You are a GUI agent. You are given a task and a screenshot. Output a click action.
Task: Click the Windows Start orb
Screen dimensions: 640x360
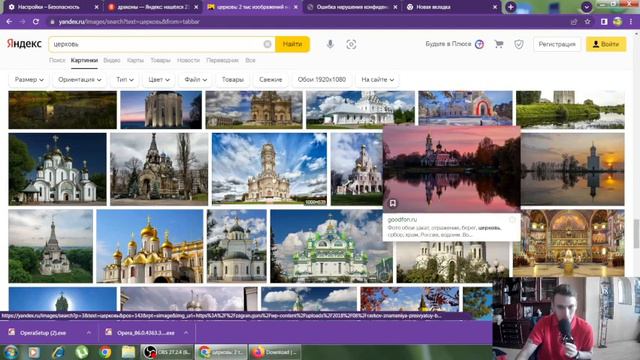tap(11, 352)
